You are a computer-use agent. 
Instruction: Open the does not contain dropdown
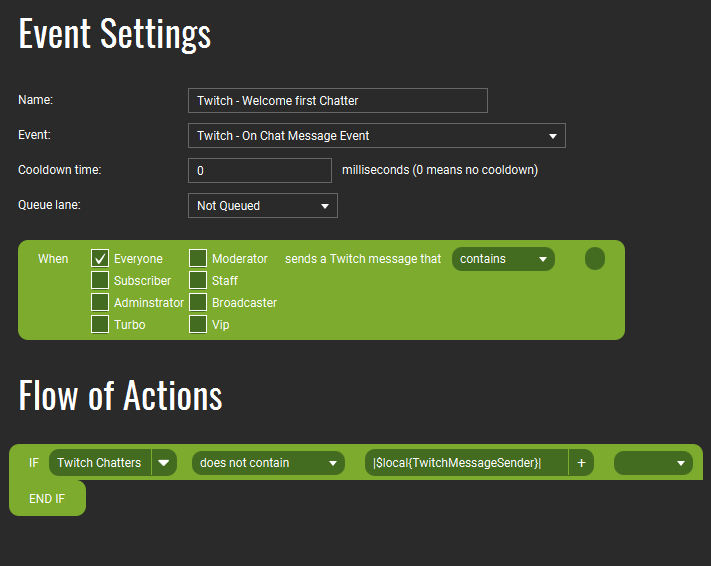pyautogui.click(x=268, y=463)
